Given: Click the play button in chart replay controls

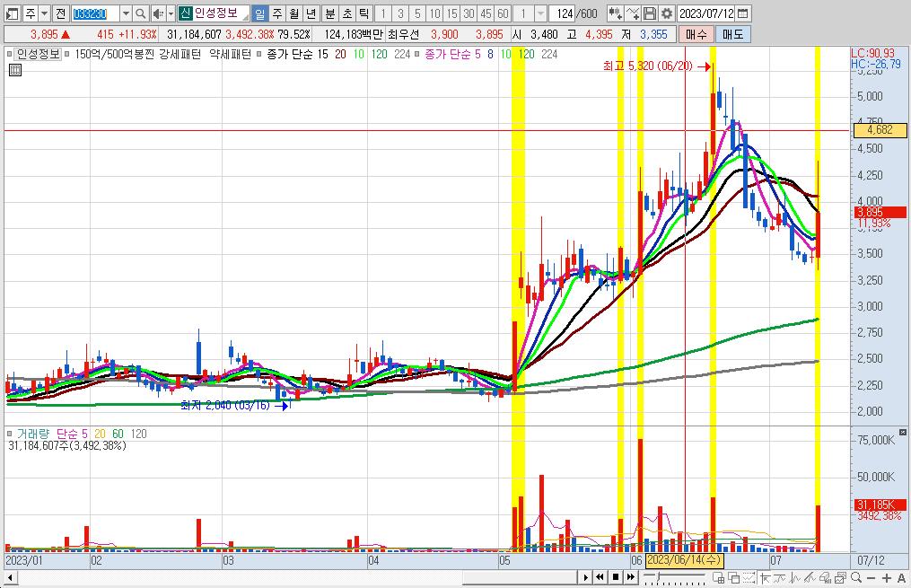Looking at the screenshot, I should pyautogui.click(x=585, y=577).
